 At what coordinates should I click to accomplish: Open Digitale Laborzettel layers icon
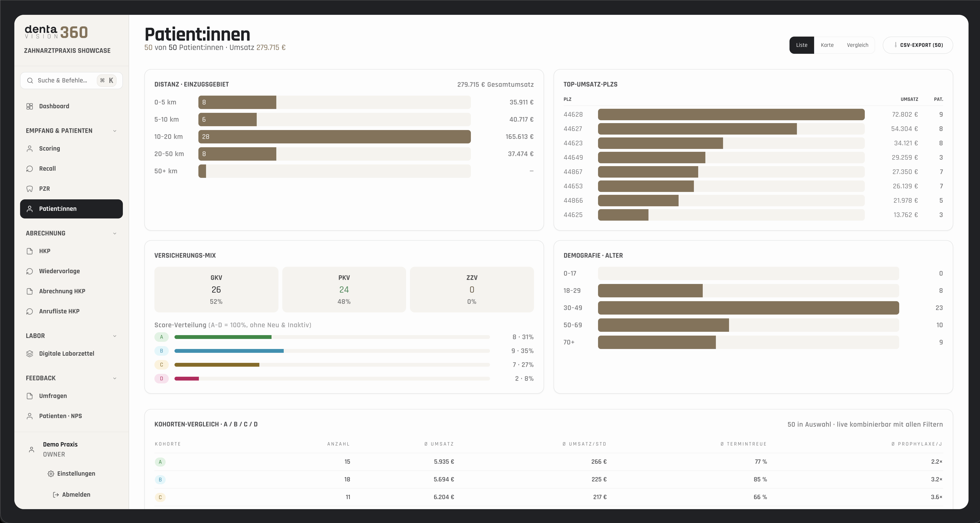(x=30, y=353)
